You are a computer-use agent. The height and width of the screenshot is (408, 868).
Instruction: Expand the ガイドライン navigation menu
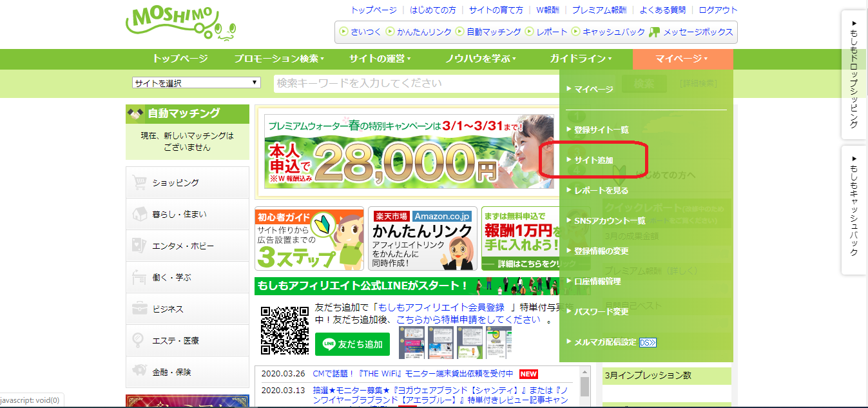(581, 59)
